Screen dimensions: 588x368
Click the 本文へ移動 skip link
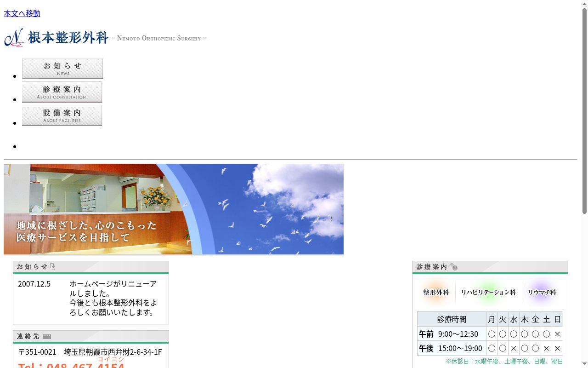(22, 13)
